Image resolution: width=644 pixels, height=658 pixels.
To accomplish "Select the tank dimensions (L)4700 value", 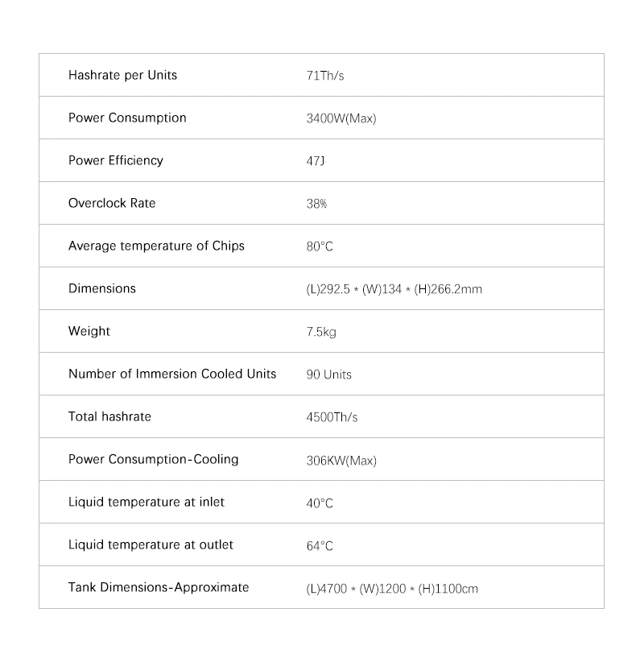I will point(392,589).
